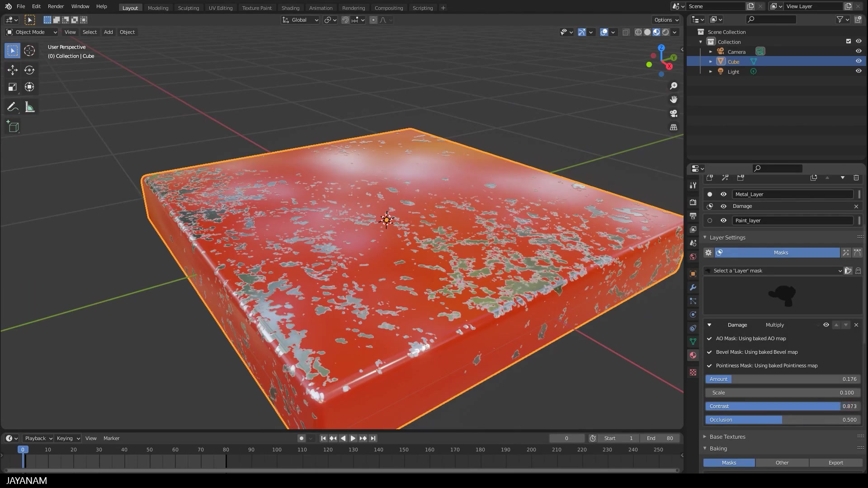Pick the Annotate tool

point(12,107)
